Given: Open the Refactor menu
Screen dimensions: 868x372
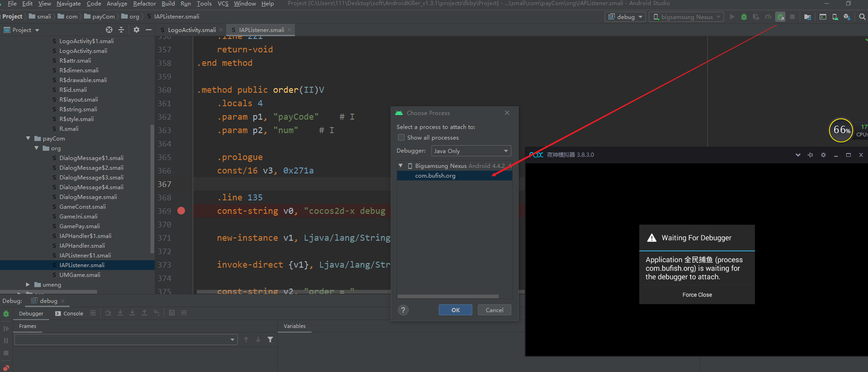Looking at the screenshot, I should (144, 4).
